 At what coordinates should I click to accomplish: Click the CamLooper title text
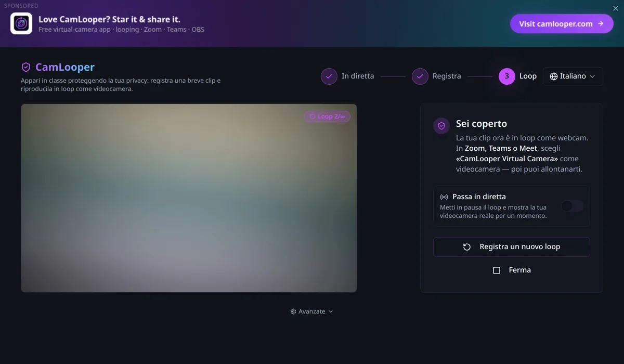tap(65, 67)
